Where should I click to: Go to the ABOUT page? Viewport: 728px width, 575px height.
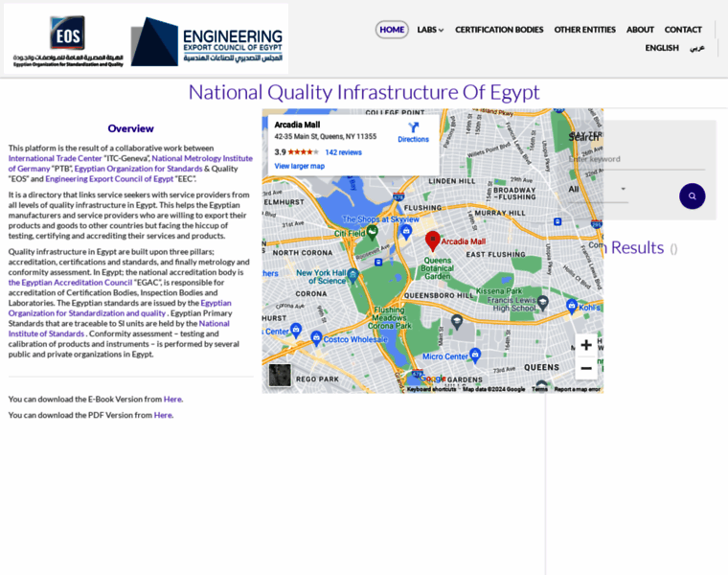tap(640, 30)
